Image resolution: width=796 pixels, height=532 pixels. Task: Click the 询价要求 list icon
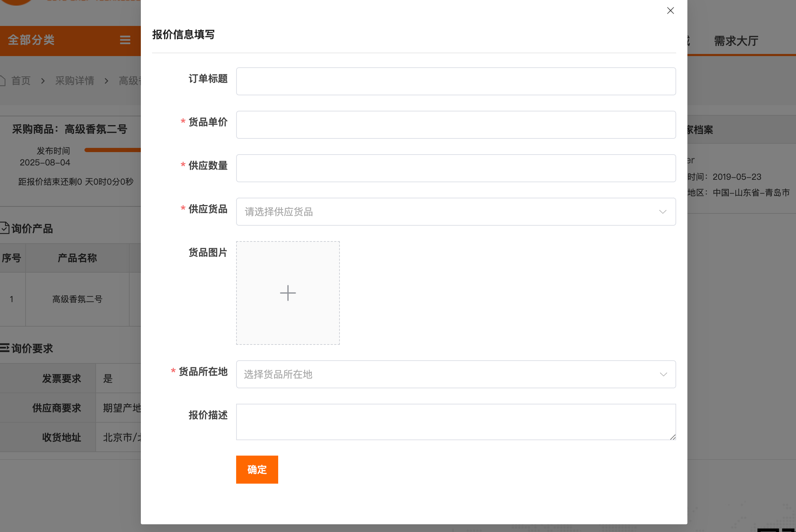4,348
